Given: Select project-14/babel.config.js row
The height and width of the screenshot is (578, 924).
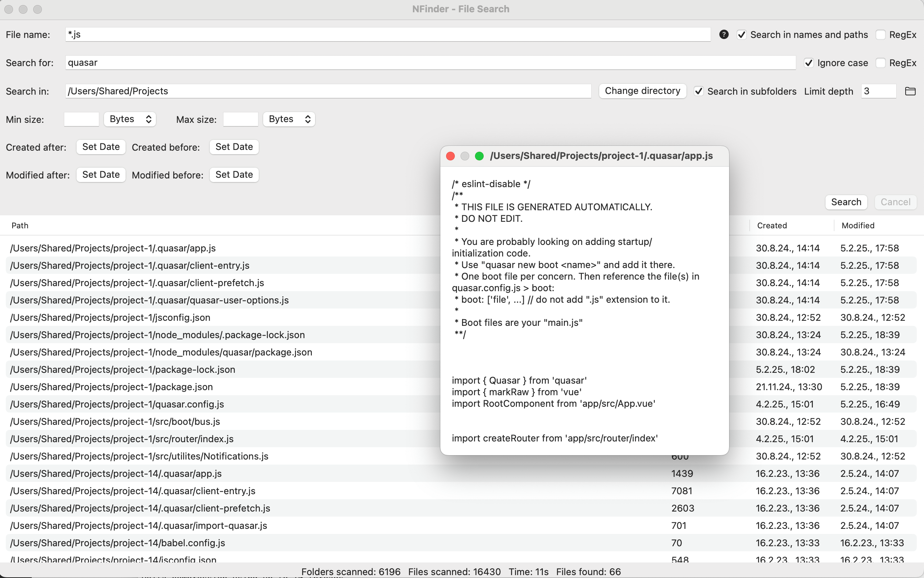Looking at the screenshot, I should point(461,543).
